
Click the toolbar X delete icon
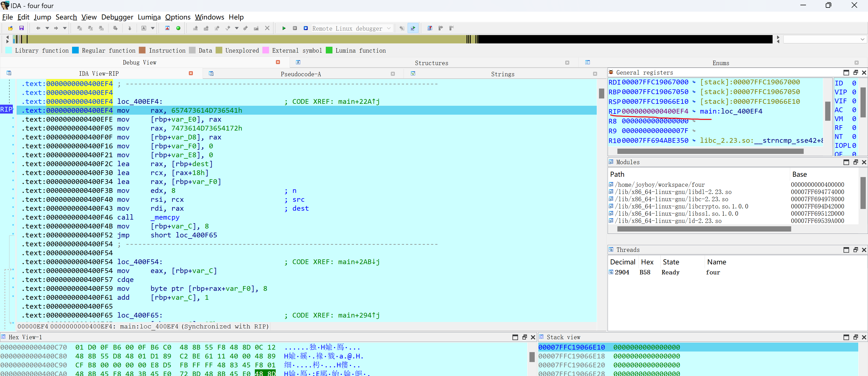[267, 28]
